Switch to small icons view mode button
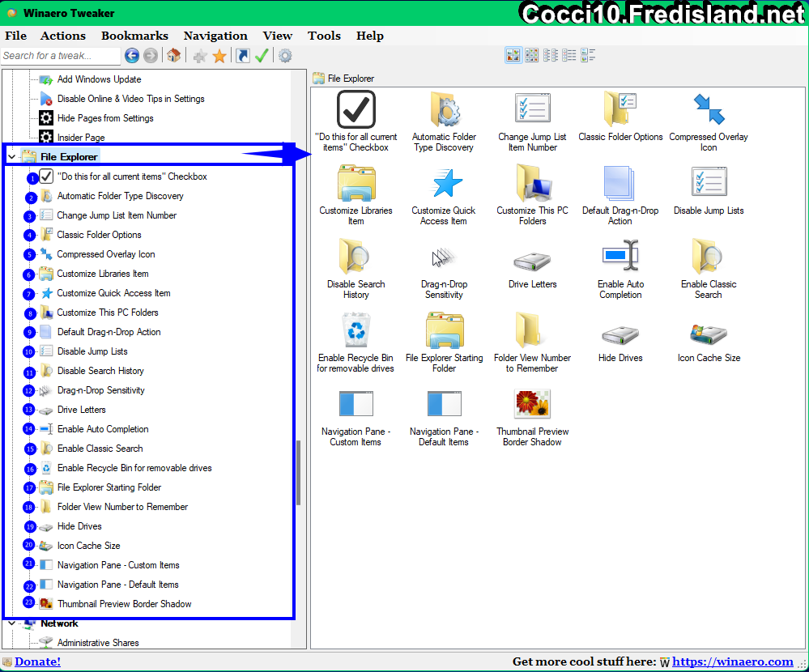 [x=551, y=55]
